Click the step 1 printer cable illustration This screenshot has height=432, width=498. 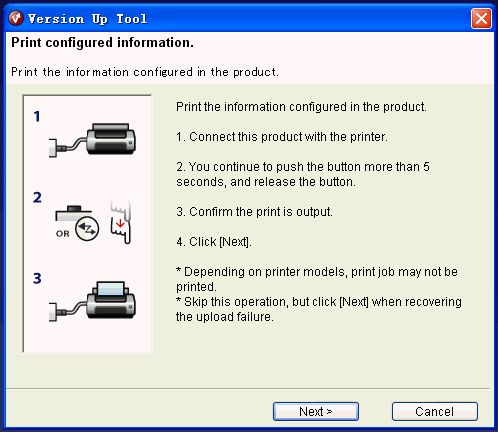click(x=92, y=140)
